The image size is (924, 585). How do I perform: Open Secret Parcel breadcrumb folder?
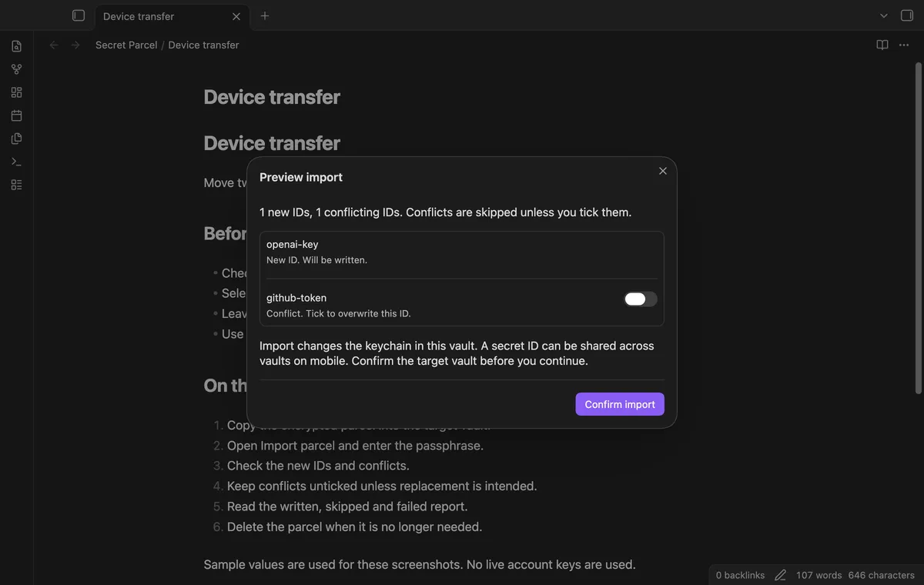pos(126,45)
